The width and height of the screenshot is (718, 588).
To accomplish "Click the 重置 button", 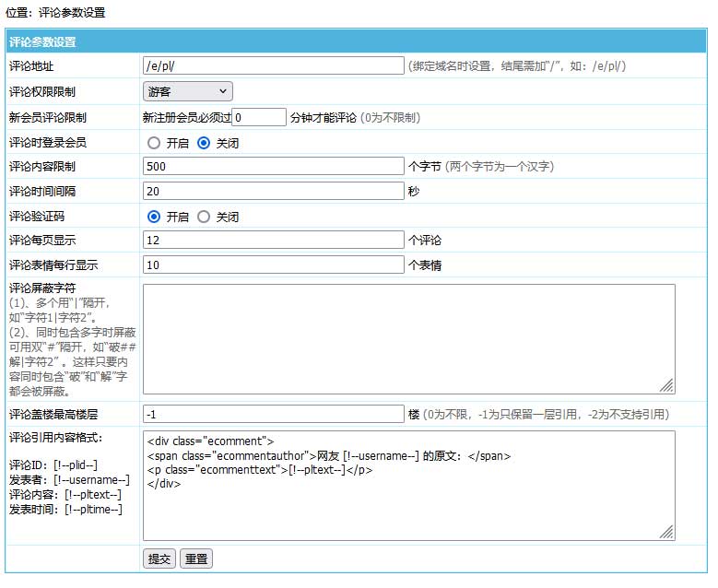I will pyautogui.click(x=195, y=559).
